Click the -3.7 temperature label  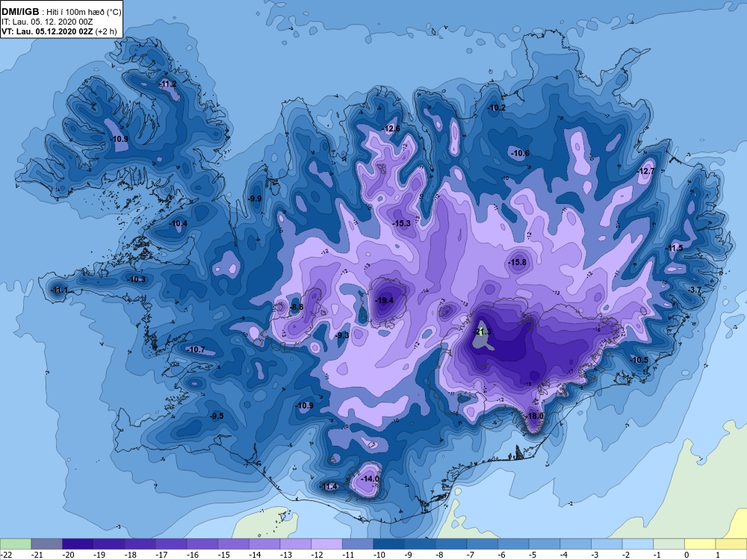point(695,290)
